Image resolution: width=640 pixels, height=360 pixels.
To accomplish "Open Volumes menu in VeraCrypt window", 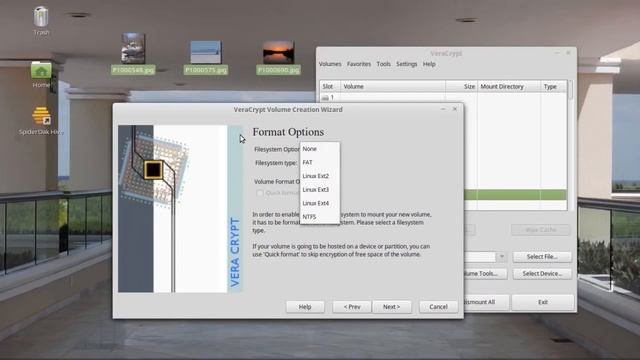I will (x=330, y=64).
